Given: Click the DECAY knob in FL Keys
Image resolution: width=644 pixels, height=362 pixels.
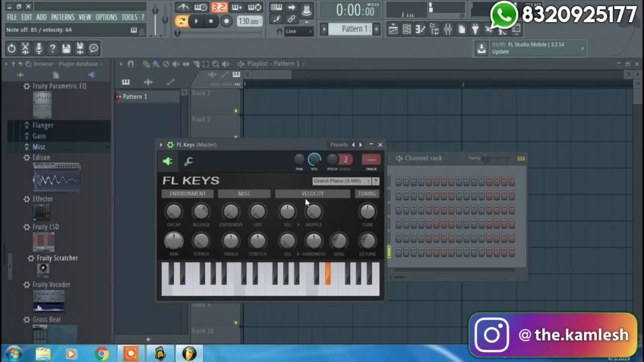Looking at the screenshot, I should pyautogui.click(x=174, y=212).
